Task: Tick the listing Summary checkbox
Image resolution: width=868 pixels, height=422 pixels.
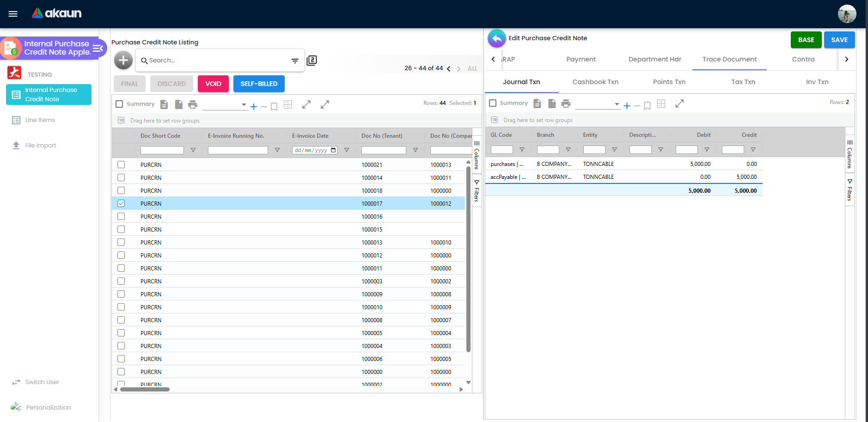Action: pyautogui.click(x=119, y=104)
